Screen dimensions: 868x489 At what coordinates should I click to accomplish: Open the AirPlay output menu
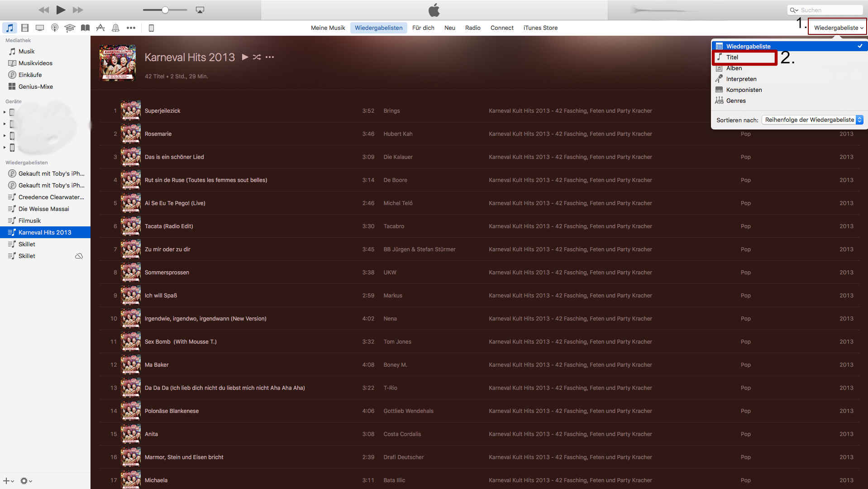click(x=200, y=10)
